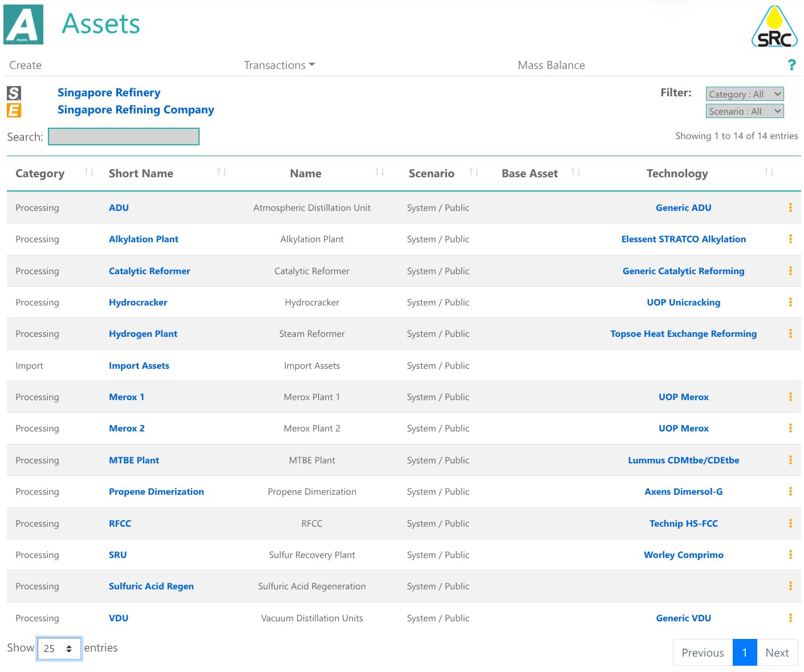
Task: Open the three-dot menu for Merox 1 row
Action: pyautogui.click(x=790, y=397)
